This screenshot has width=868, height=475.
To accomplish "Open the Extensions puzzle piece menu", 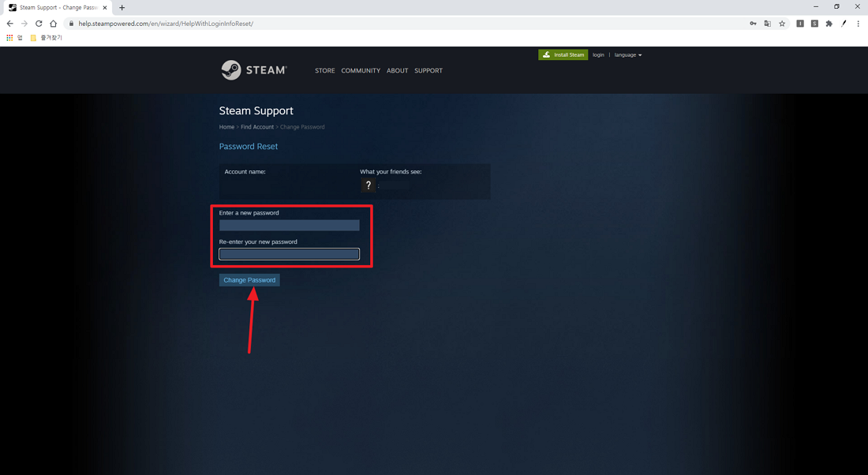I will point(829,23).
